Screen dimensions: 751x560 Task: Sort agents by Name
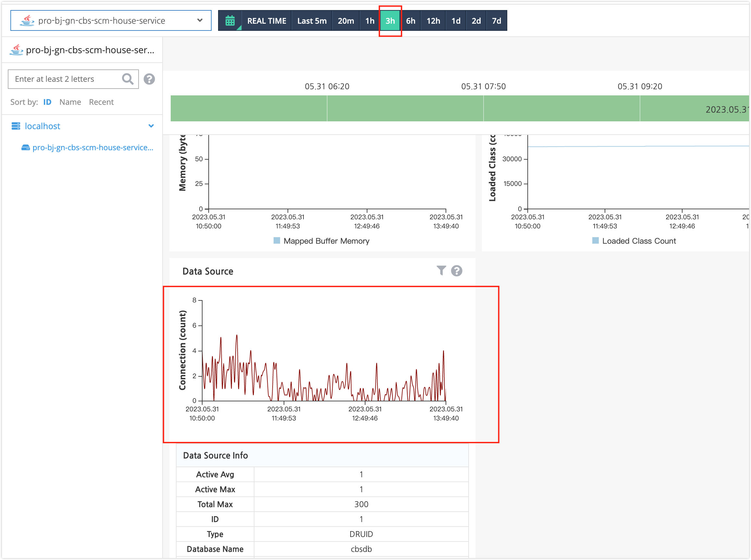[x=70, y=102]
